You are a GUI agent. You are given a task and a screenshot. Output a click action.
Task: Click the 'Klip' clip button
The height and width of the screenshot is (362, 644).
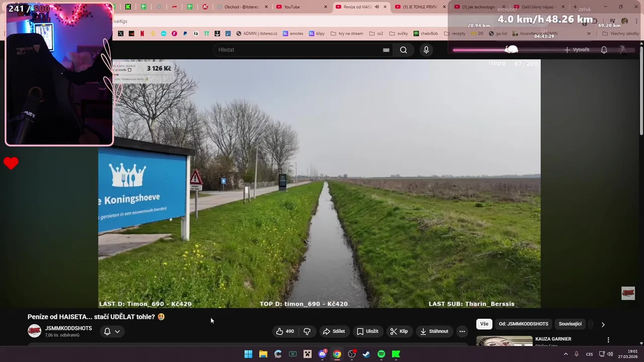click(x=399, y=331)
